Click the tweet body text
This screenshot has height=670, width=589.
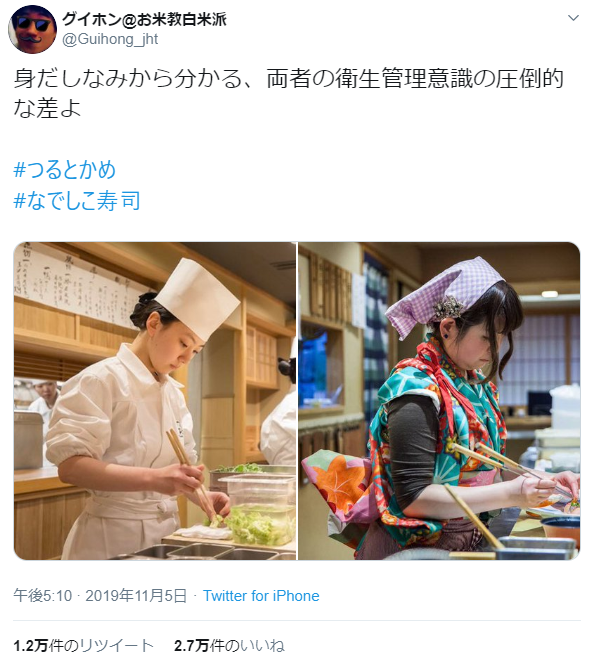click(289, 93)
